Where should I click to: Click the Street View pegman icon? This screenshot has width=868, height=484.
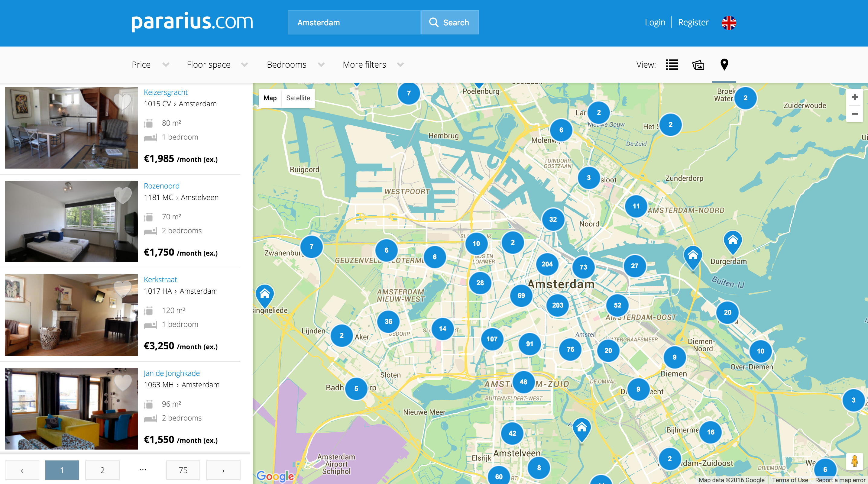click(854, 461)
